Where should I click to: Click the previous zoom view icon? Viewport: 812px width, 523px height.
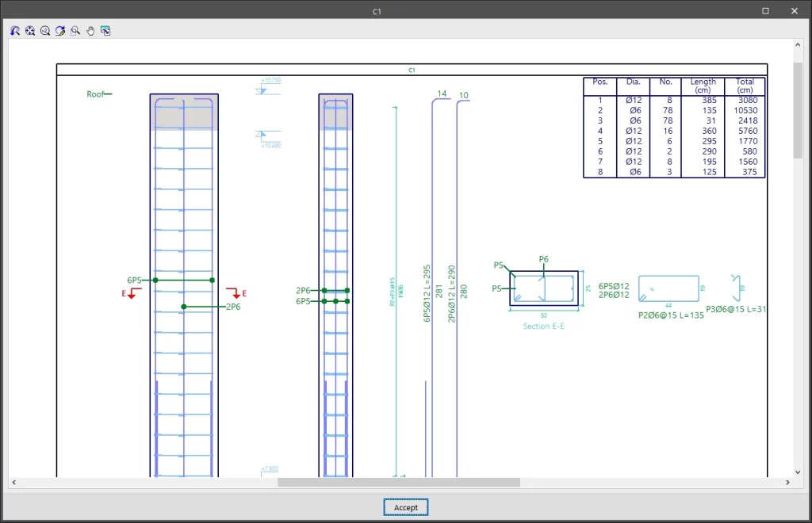(x=15, y=31)
